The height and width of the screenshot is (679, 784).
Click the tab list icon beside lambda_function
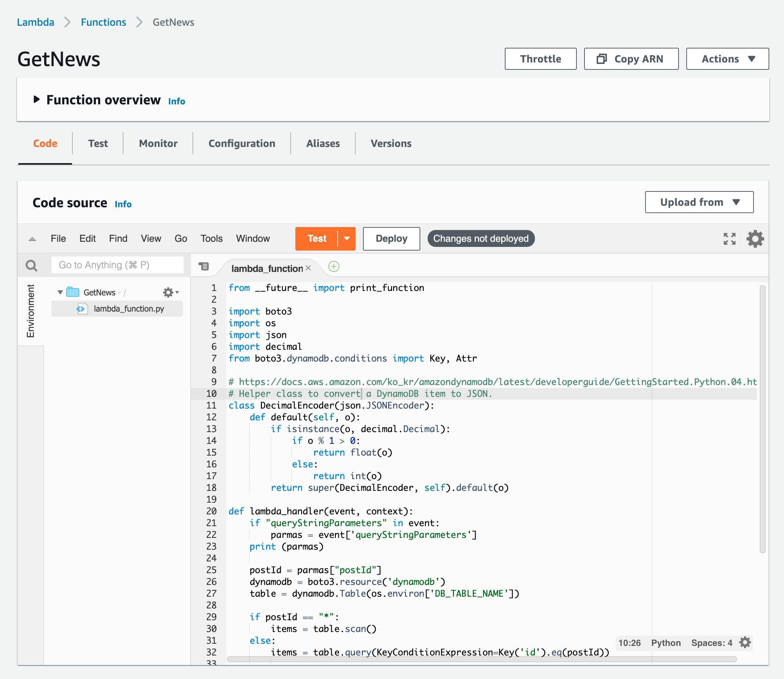(x=204, y=266)
